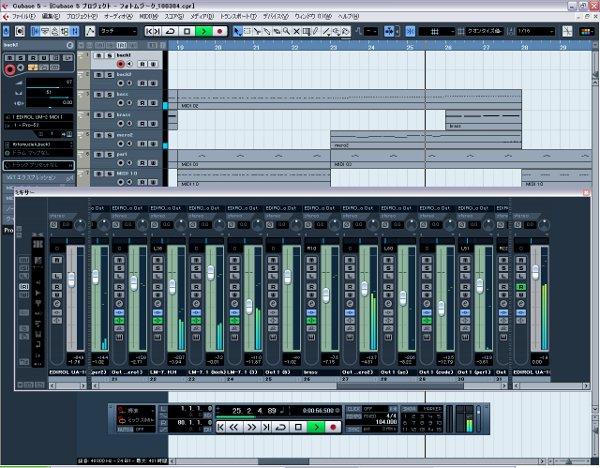
Task: Select the Erase tool in toolbar
Action: pos(277,31)
